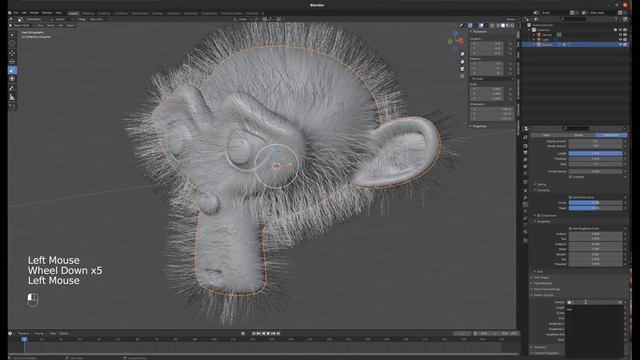
Task: Click the perspective/orthographic grid icon
Action: click(x=462, y=76)
